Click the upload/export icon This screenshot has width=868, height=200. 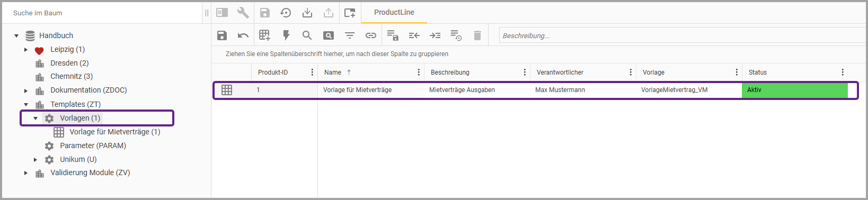329,13
